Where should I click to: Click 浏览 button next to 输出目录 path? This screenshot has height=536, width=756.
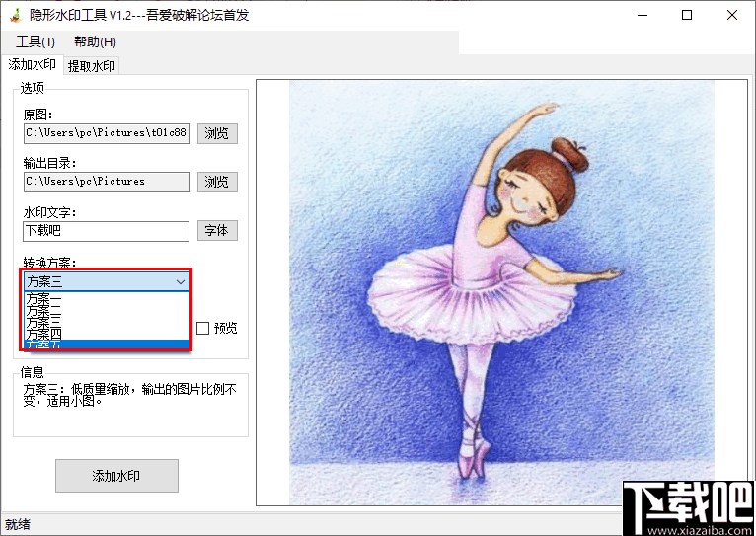point(217,182)
